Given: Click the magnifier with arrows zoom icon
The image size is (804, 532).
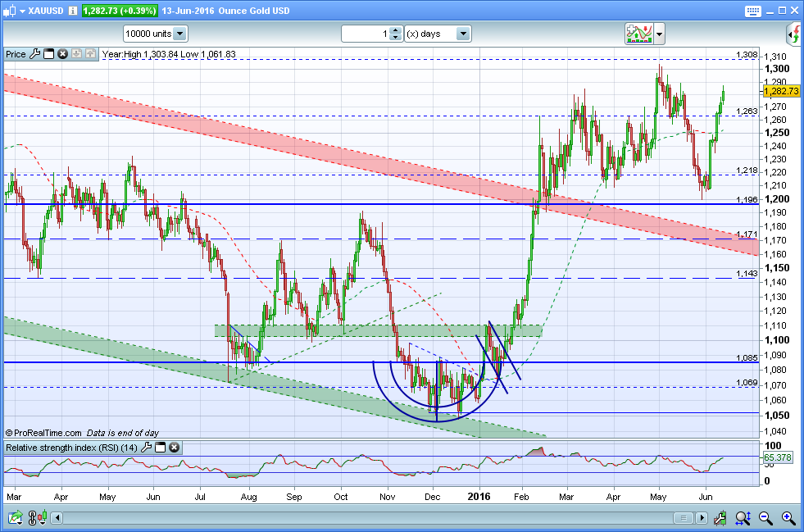Looking at the screenshot, I should (743, 518).
